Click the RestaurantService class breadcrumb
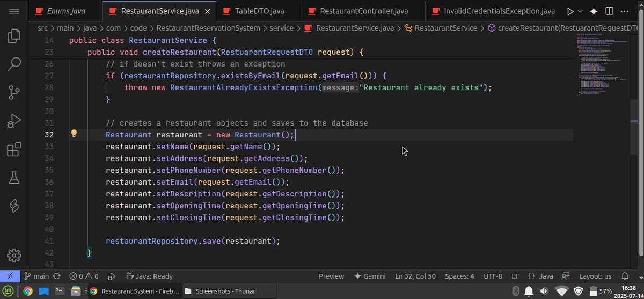Screen dimensions: 644x299 point(441,28)
